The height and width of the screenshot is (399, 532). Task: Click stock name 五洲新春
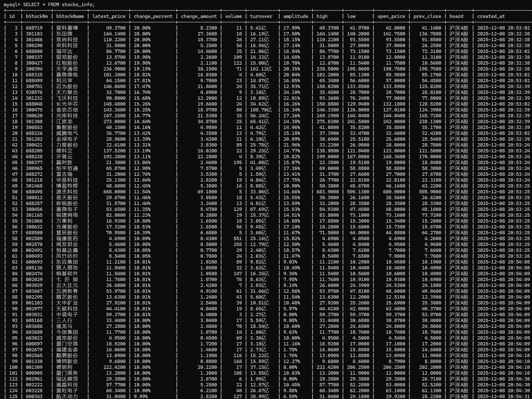[x=67, y=291]
